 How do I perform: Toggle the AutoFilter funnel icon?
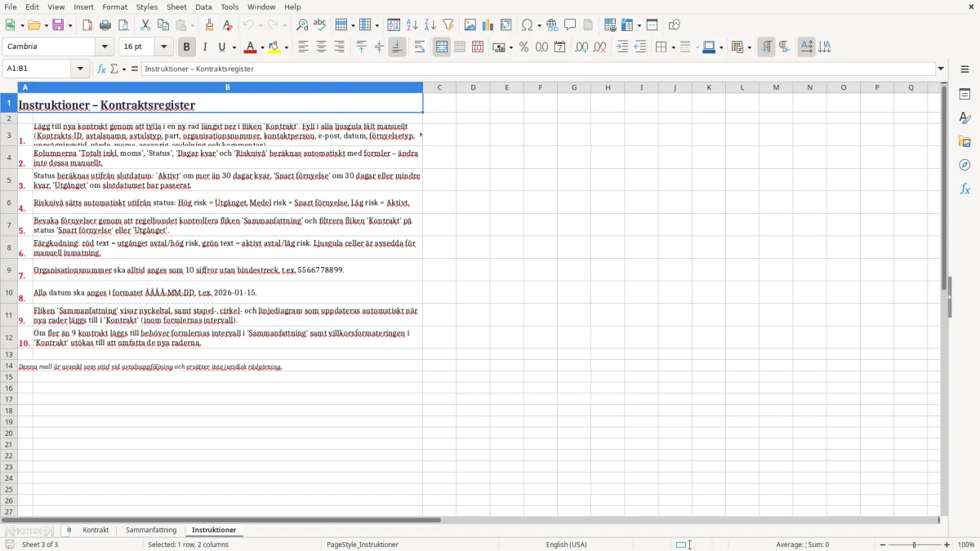(448, 25)
